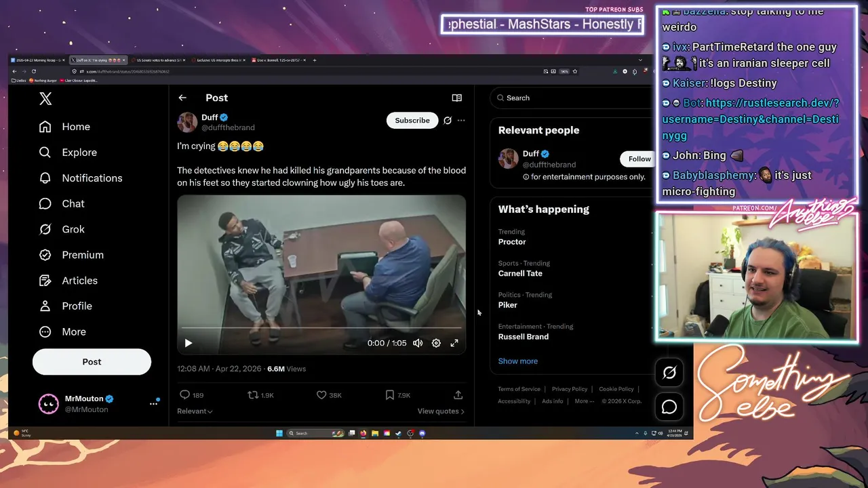The height and width of the screenshot is (488, 868).
Task: Open the floating chat messages button
Action: tap(669, 407)
